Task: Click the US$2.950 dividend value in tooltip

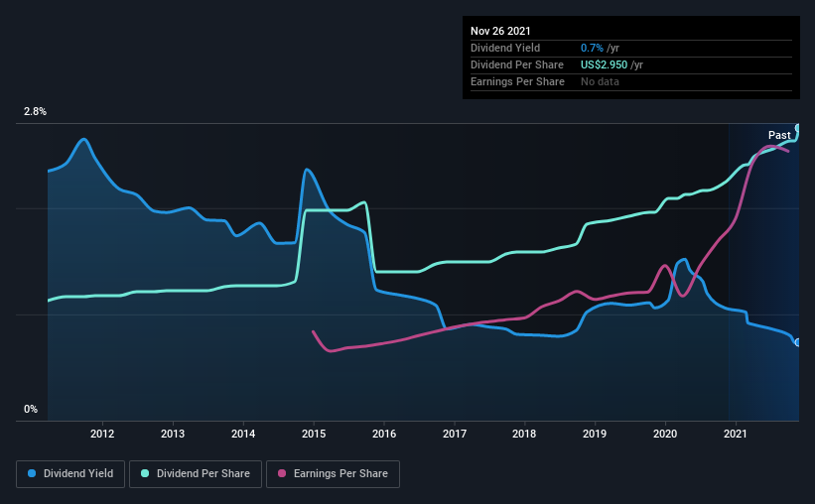Action: (604, 64)
